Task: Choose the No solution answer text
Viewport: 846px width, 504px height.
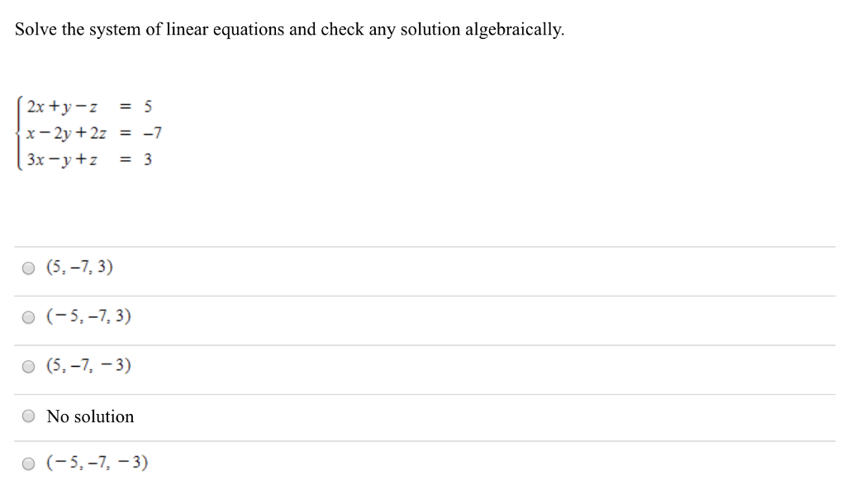Action: click(x=91, y=416)
